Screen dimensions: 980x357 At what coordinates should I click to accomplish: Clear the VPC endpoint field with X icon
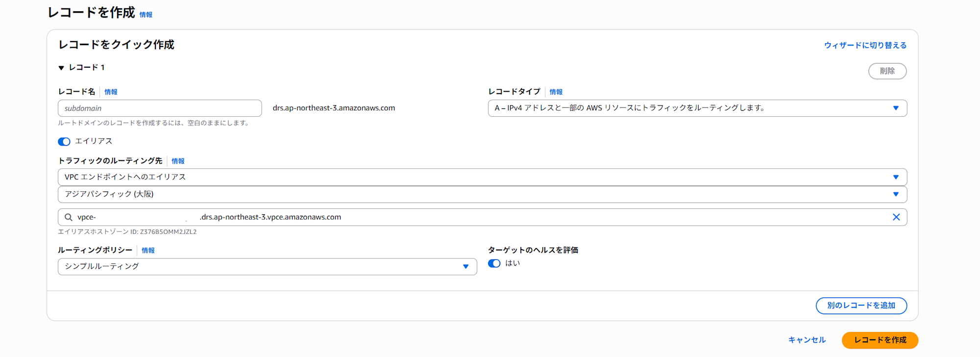[896, 217]
